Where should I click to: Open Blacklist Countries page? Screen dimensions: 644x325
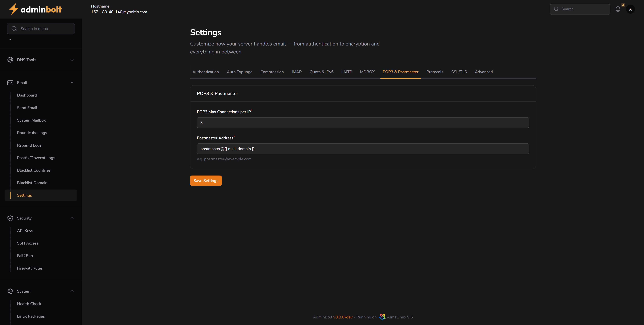[x=34, y=170]
